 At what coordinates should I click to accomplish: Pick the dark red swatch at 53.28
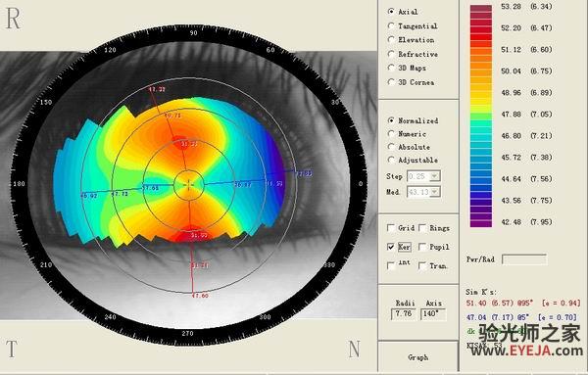click(481, 8)
